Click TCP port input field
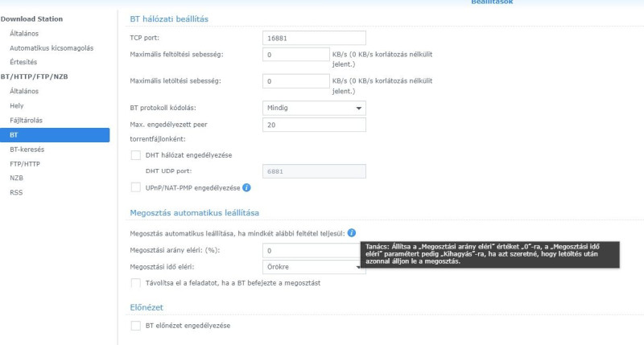The image size is (644, 345). coord(314,38)
